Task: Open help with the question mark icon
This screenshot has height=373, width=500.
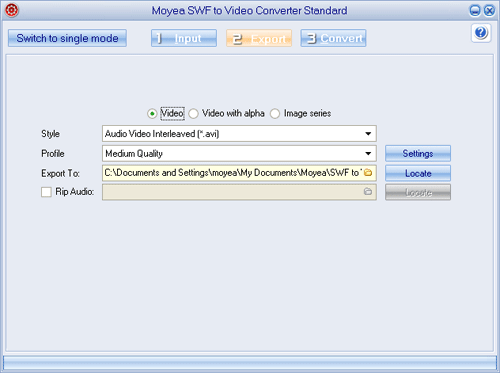Action: tap(481, 33)
